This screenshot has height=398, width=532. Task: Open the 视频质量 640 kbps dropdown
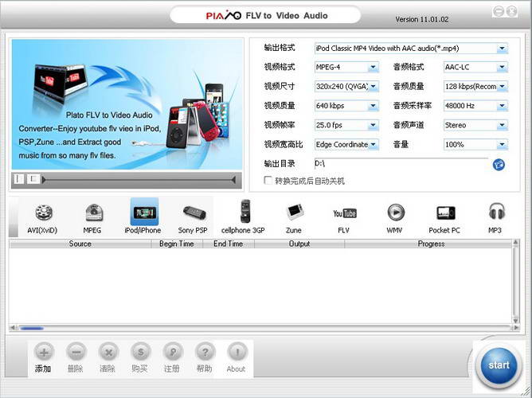[x=373, y=106]
